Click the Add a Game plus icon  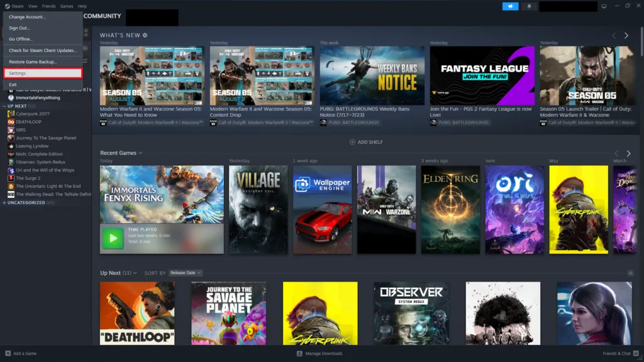tap(8, 353)
